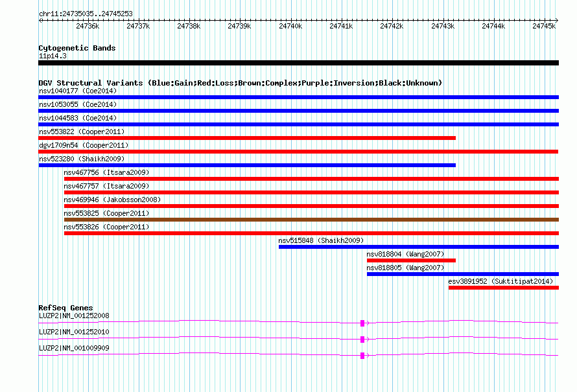
Task: Click the 24739k ruler tick label
Action: coord(239,26)
